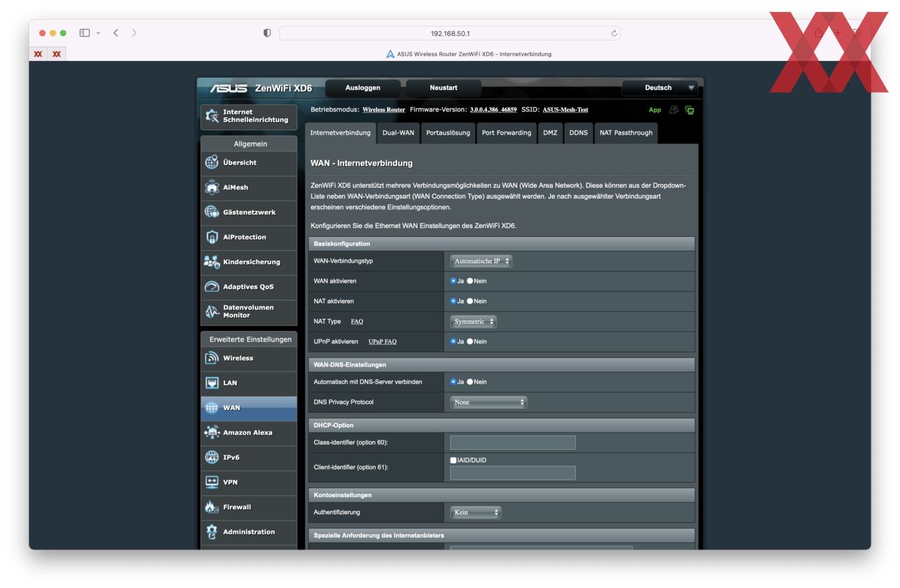Click the Gästenetzwerk globe icon
The width and height of the screenshot is (900, 588).
click(x=212, y=212)
